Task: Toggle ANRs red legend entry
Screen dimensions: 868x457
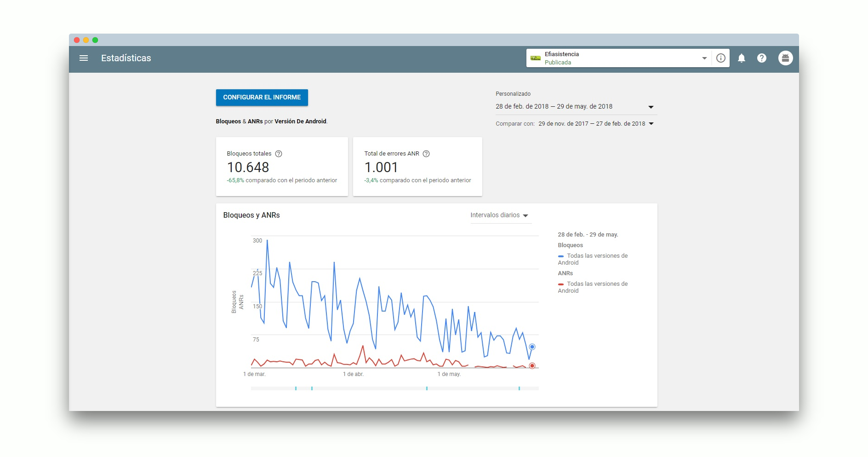Action: coord(593,287)
